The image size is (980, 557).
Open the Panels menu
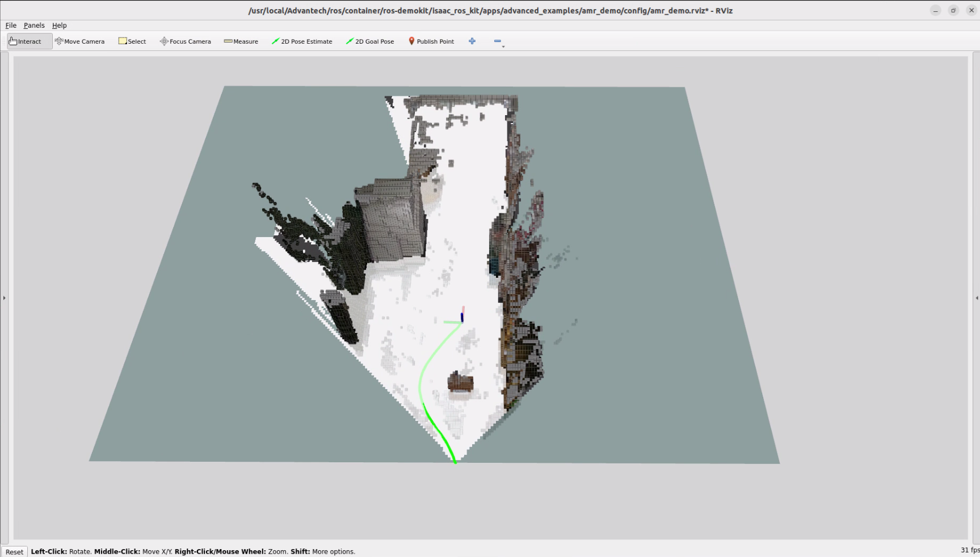point(34,26)
